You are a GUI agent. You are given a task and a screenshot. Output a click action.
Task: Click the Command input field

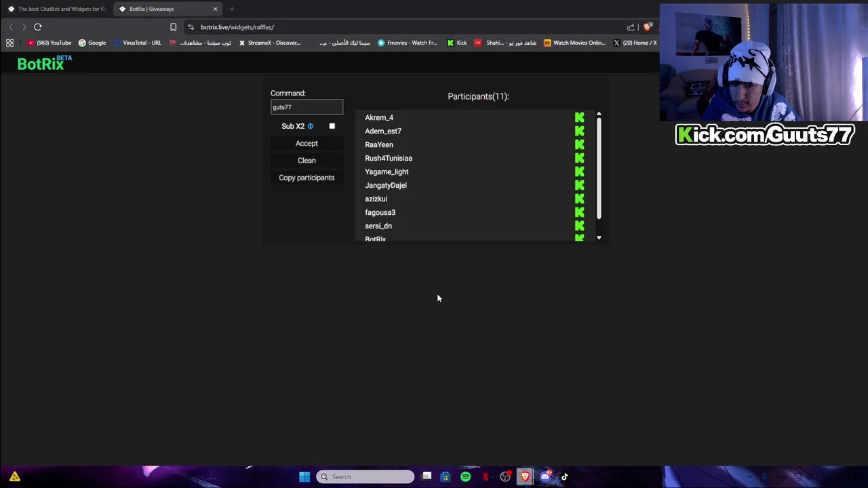307,107
